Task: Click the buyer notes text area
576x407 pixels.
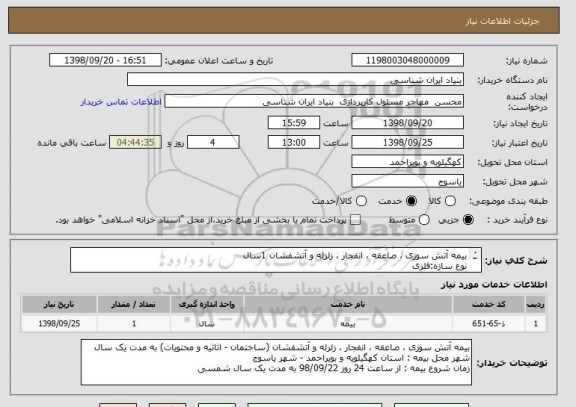Action: point(276,362)
